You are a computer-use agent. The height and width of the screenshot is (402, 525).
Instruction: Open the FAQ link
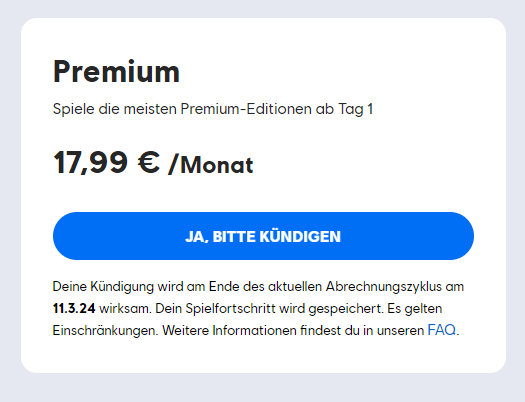(x=442, y=330)
